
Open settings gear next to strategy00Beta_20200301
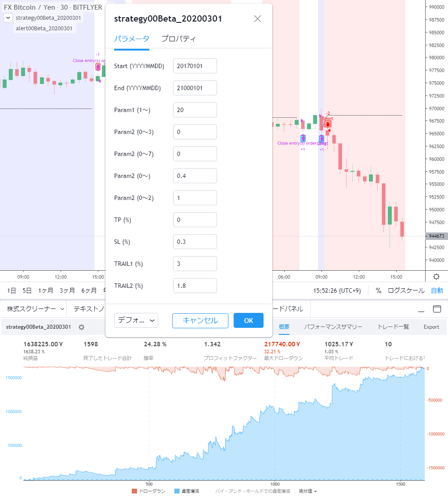coord(81,327)
